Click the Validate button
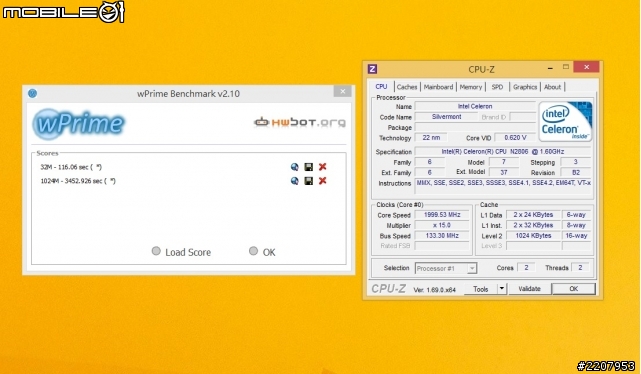Viewport: 641px width, 374px height. [x=529, y=289]
